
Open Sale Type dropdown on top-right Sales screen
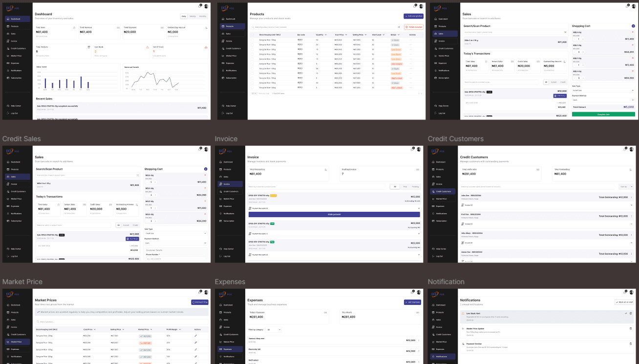pos(603,90)
